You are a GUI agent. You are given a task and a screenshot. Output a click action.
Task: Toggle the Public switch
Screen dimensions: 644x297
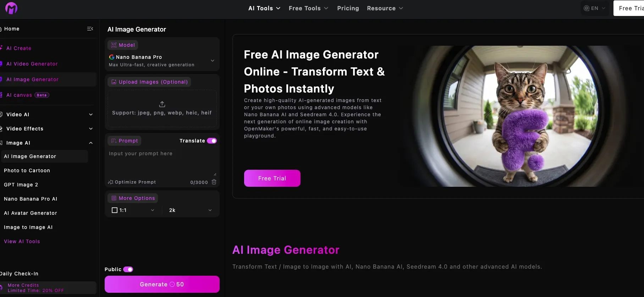(128, 269)
